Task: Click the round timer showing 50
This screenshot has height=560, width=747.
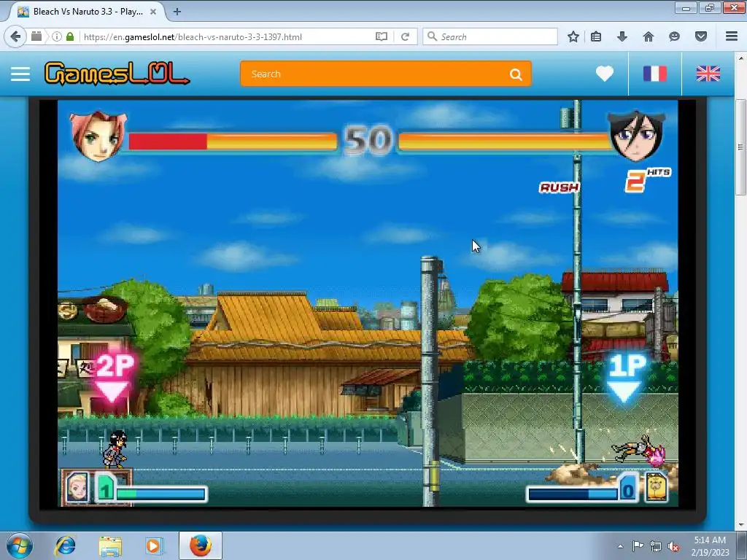Action: (368, 141)
